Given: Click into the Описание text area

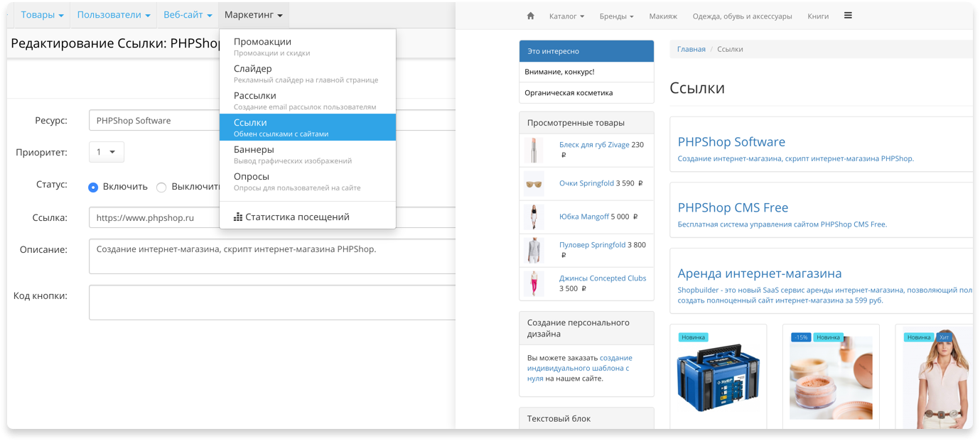Looking at the screenshot, I should [x=272, y=256].
